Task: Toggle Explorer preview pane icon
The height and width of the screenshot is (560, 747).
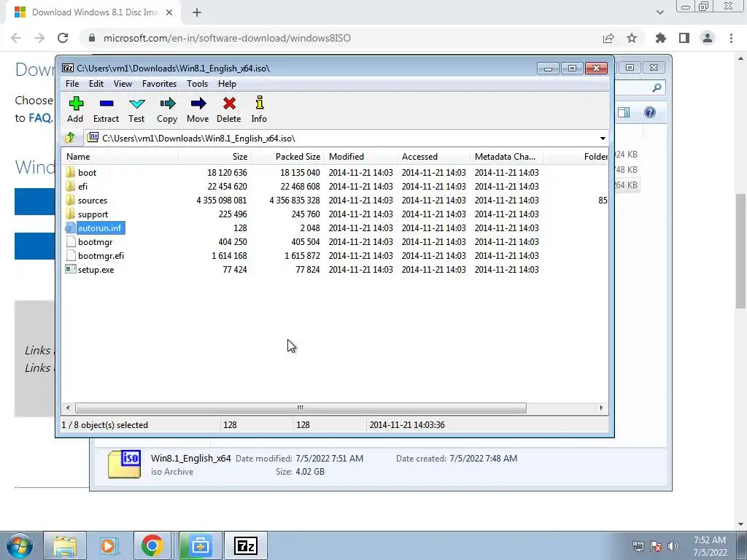Action: [624, 112]
